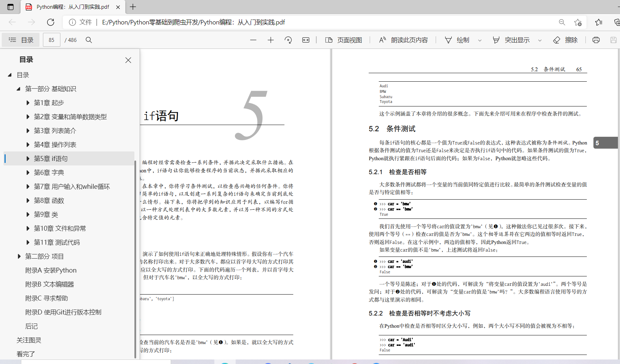Expand 第5章 if语句 chapter
The width and height of the screenshot is (620, 364).
coord(28,158)
